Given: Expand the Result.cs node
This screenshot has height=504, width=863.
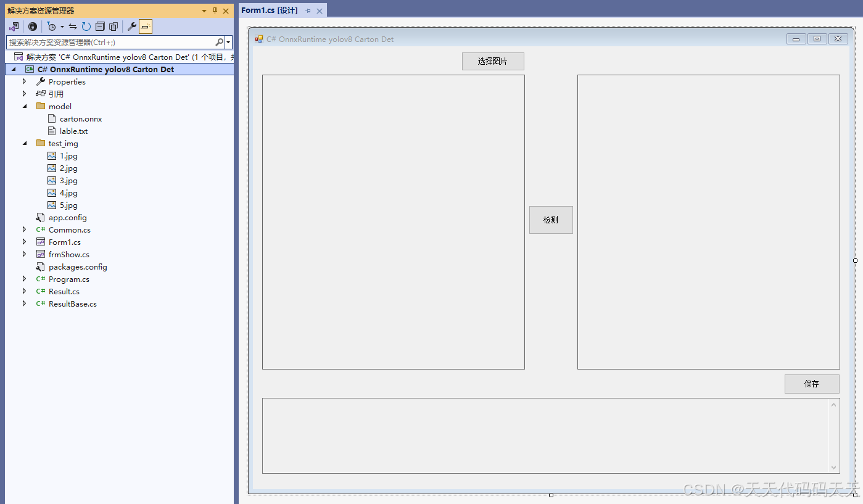Looking at the screenshot, I should pos(25,291).
